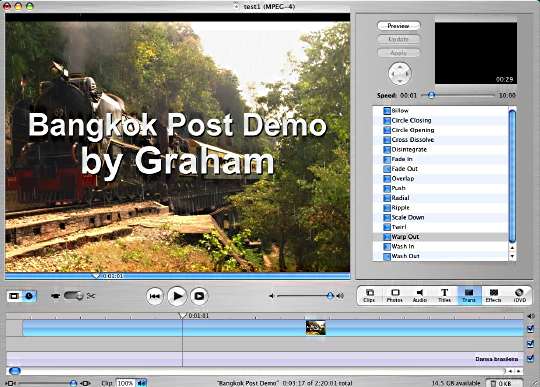This screenshot has width=540, height=387.
Task: Play the movie
Action: pos(177,296)
